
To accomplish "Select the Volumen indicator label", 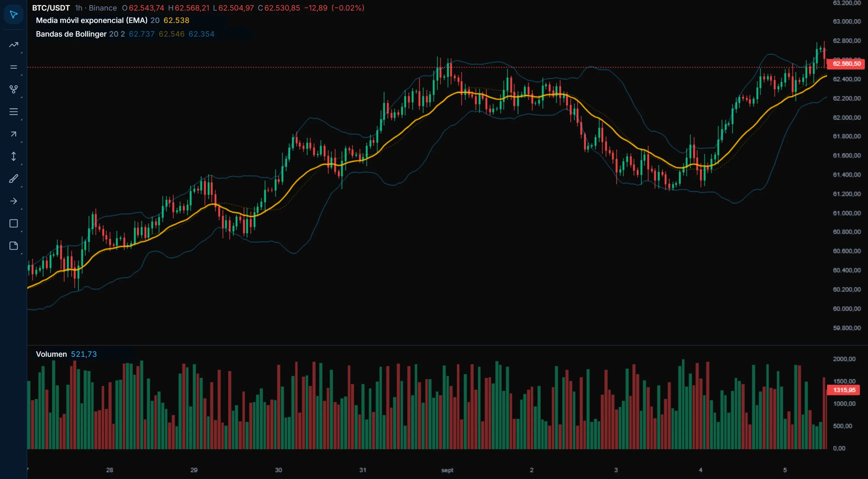I will [x=51, y=354].
